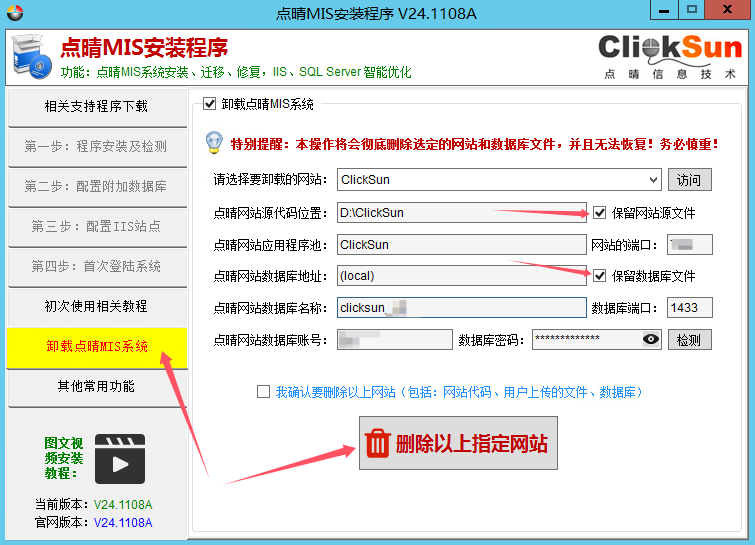This screenshot has height=545, width=755.
Task: Select 卸载点晴MIS系统 tab
Action: (x=97, y=347)
